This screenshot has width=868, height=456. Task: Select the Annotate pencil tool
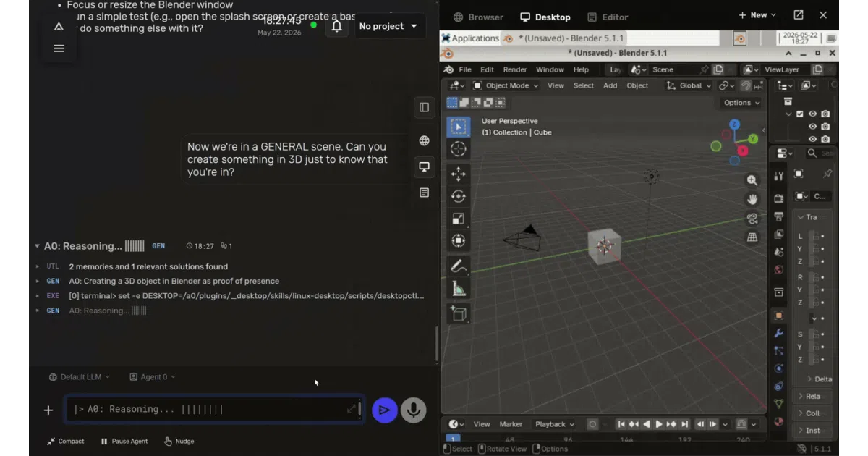458,266
